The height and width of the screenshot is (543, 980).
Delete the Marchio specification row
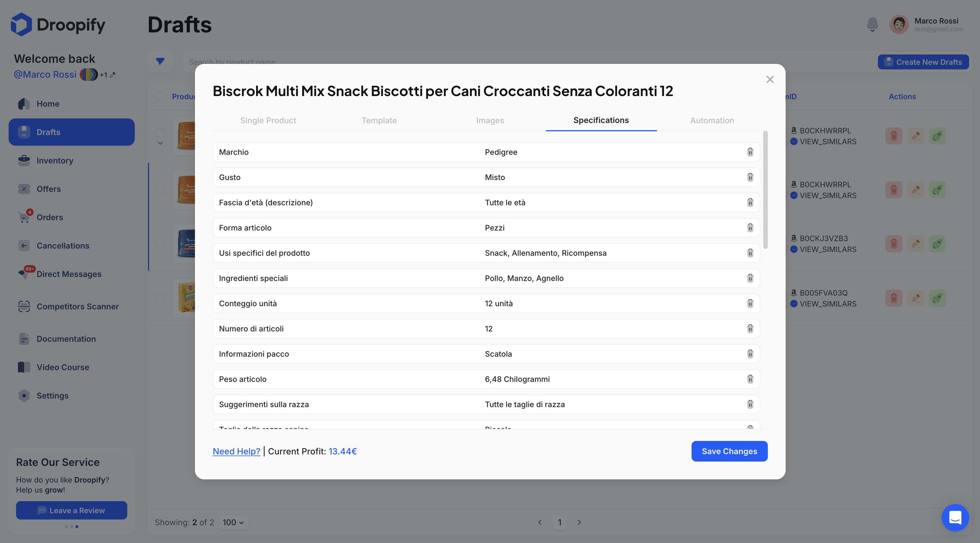click(x=750, y=152)
